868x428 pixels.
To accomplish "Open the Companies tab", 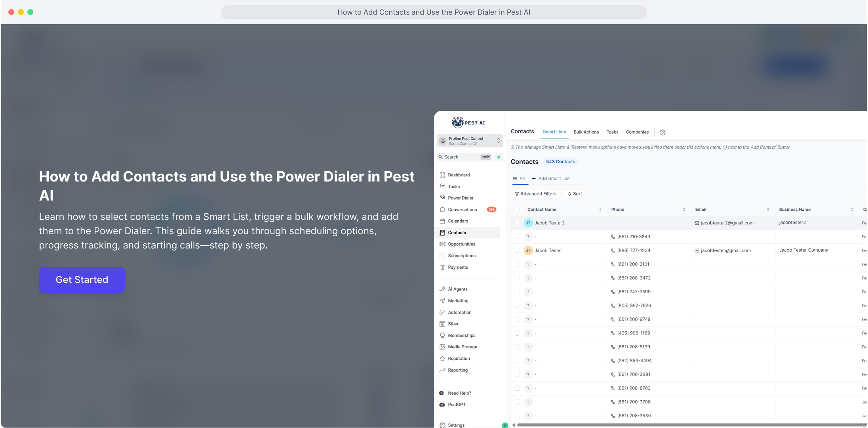I will click(x=637, y=132).
